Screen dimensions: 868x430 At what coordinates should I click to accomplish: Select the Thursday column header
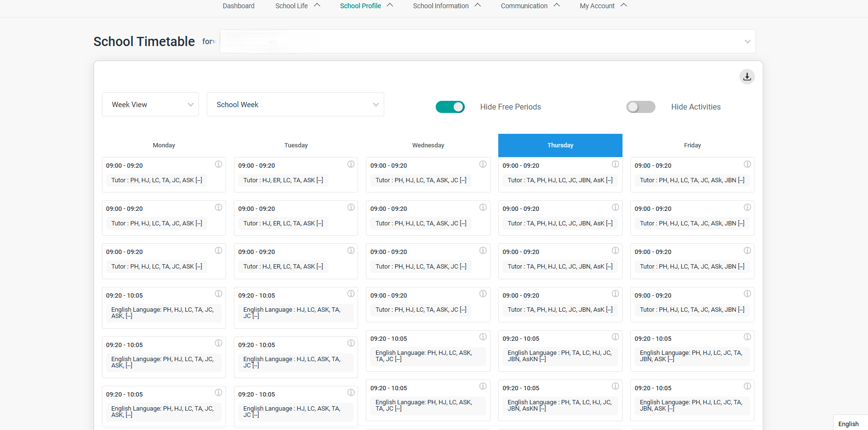[560, 145]
